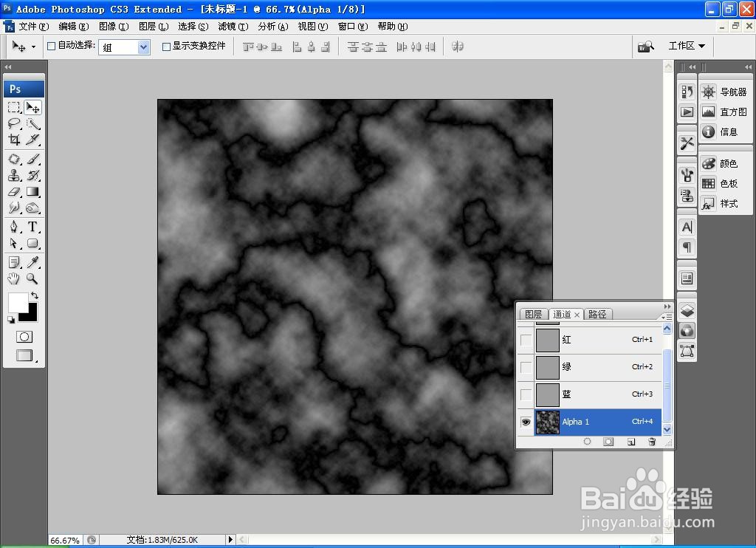The width and height of the screenshot is (756, 548).
Task: Select the Hand tool
Action: click(14, 278)
